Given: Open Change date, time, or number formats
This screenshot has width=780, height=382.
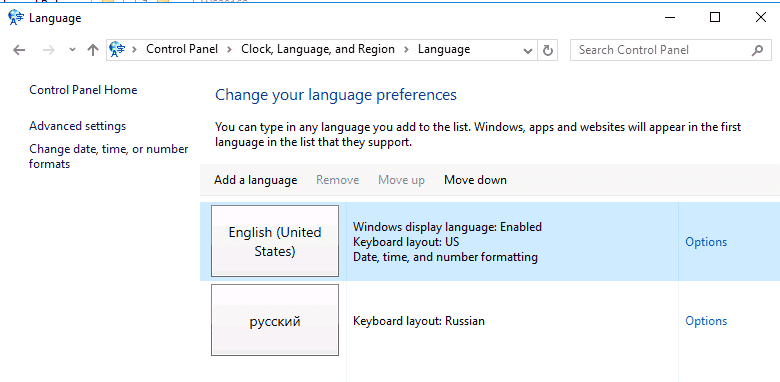Looking at the screenshot, I should pos(109,156).
